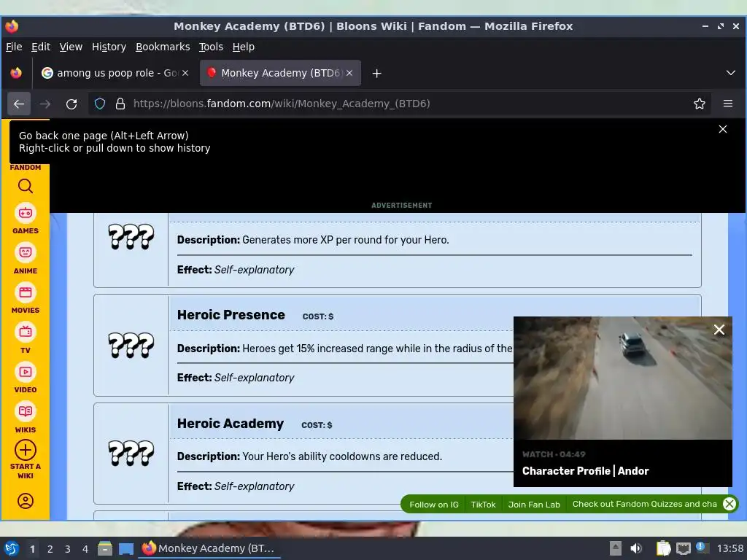Open the Help menu
Viewport: 747px width, 560px height.
243,47
